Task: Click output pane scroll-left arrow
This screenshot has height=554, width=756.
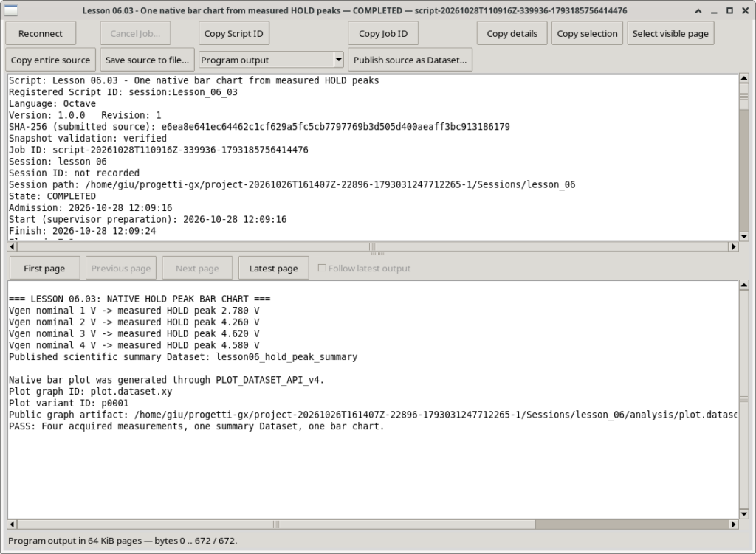Action: click(12, 524)
